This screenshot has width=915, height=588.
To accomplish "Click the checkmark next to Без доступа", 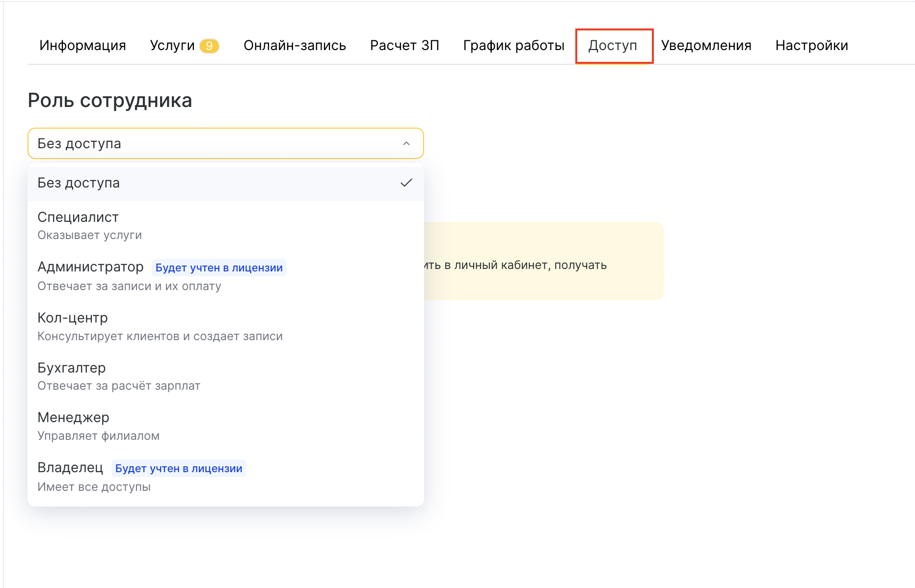I will tap(406, 183).
